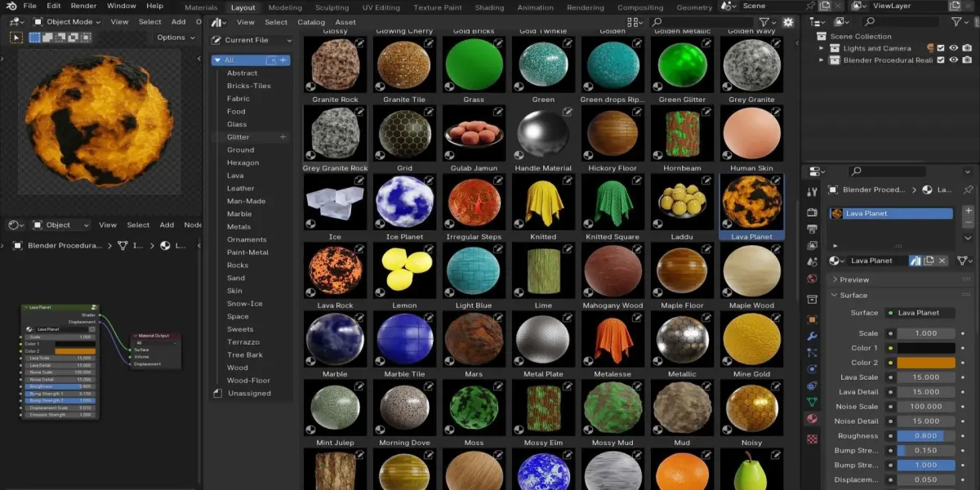Uncheck the Blender Procedural collection checkbox
This screenshot has height=490, width=980.
941,60
